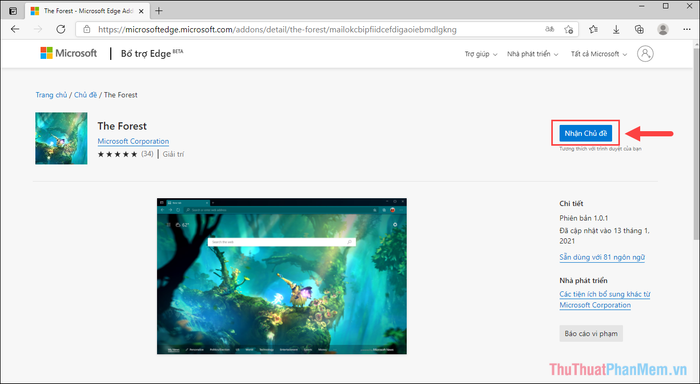Sign in with the account icon
700x384 pixels.
pos(645,54)
